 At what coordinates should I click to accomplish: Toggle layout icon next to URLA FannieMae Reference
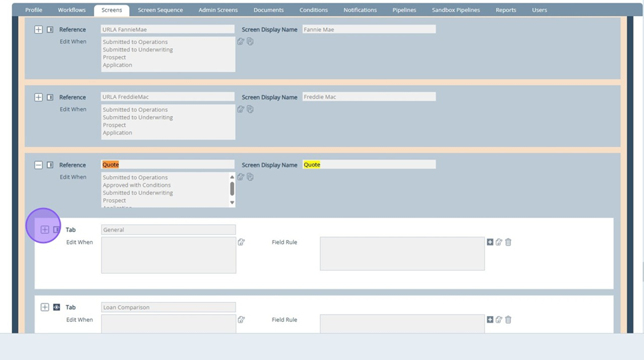(50, 30)
